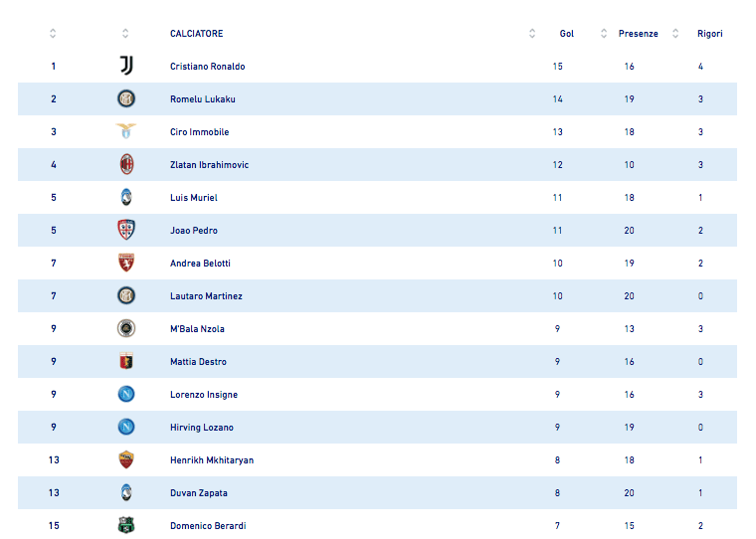Image resolution: width=756 pixels, height=539 pixels.
Task: Click the Inter crest beside Romelu Lukaku
Action: pyautogui.click(x=125, y=98)
